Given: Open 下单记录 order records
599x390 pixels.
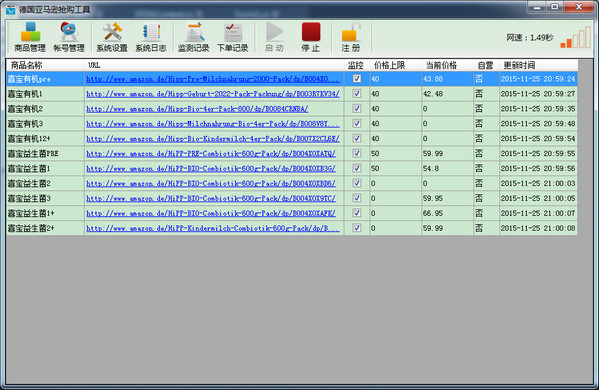Looking at the screenshot, I should [233, 37].
